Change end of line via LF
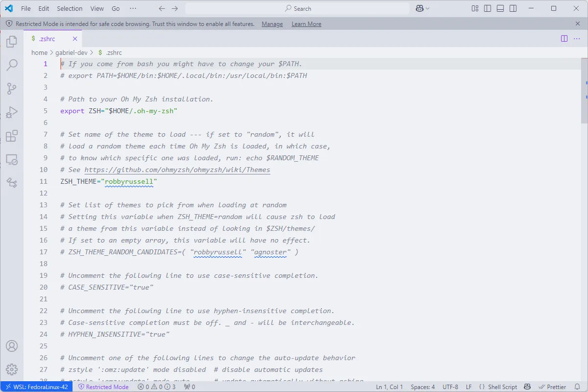This screenshot has height=392, width=588. [469, 387]
